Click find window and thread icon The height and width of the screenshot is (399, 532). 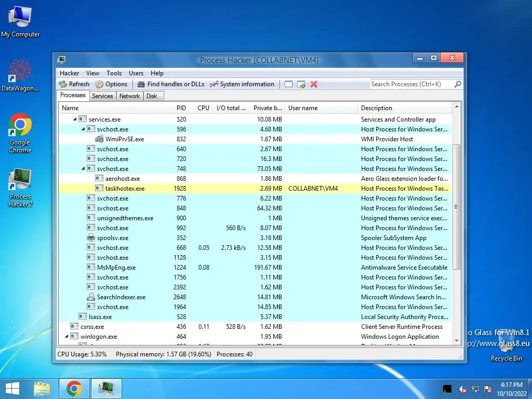point(301,84)
